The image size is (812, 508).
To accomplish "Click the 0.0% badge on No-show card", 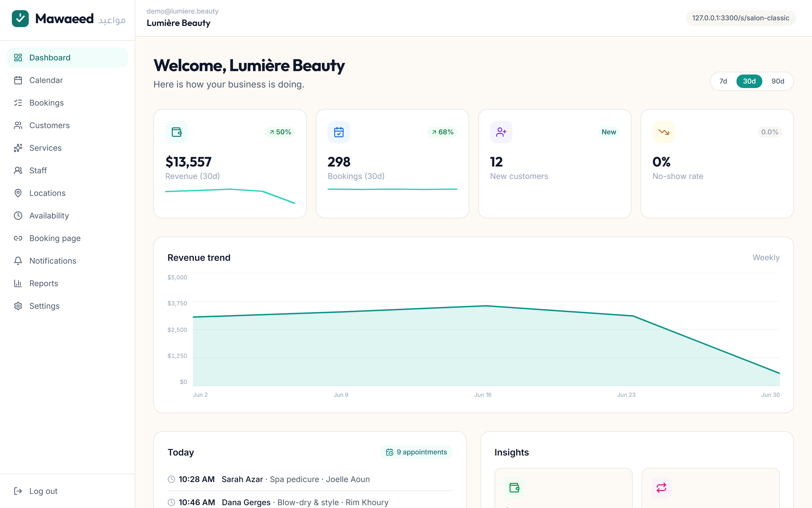I will point(770,132).
